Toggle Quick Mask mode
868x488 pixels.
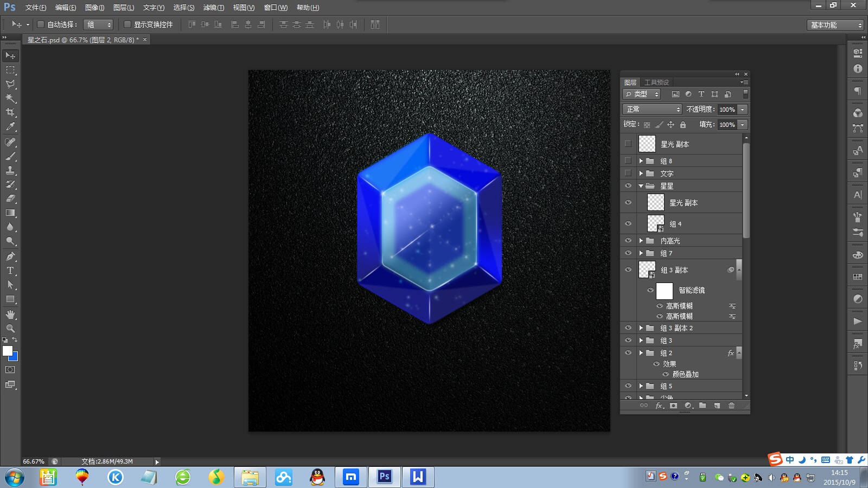(10, 370)
